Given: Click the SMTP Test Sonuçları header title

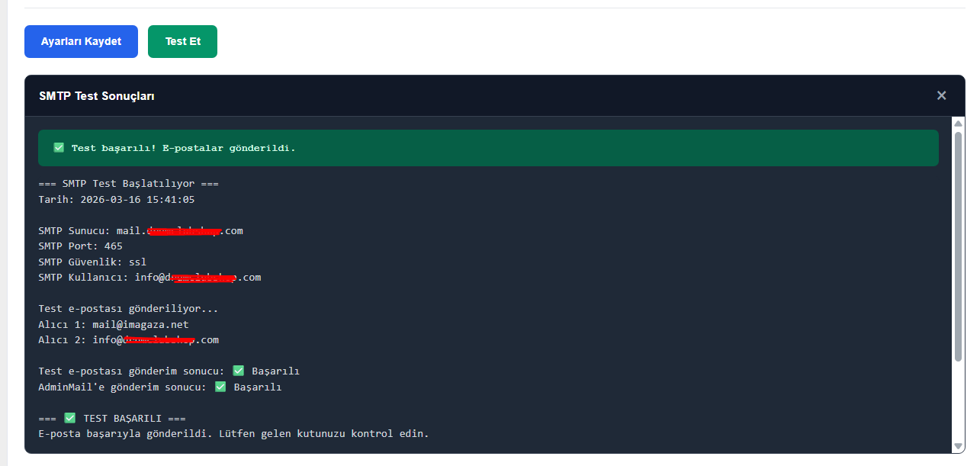Looking at the screenshot, I should (x=97, y=96).
